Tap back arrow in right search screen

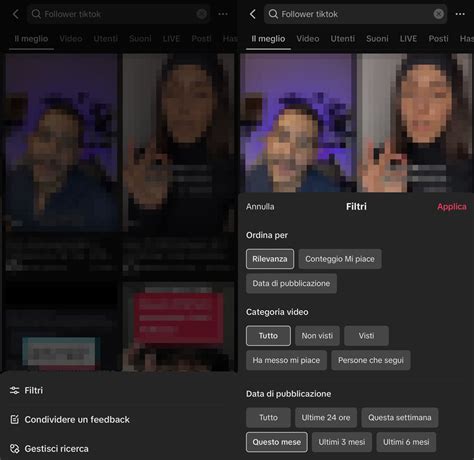tap(253, 14)
